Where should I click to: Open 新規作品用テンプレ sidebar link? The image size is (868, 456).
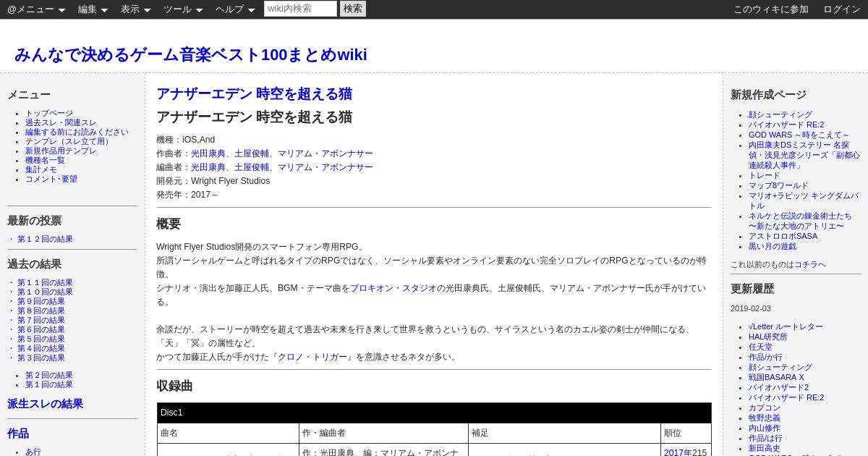tap(61, 151)
